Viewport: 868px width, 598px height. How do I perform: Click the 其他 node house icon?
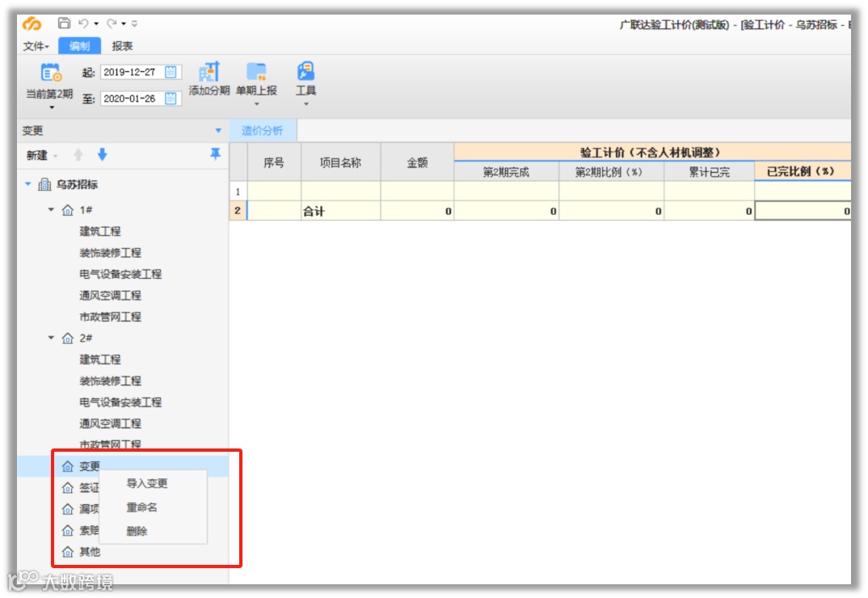point(68,551)
